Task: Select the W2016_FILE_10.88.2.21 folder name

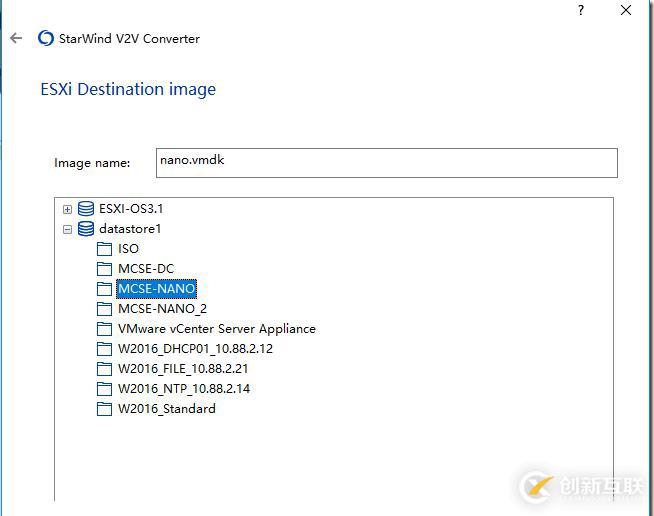Action: click(x=183, y=369)
